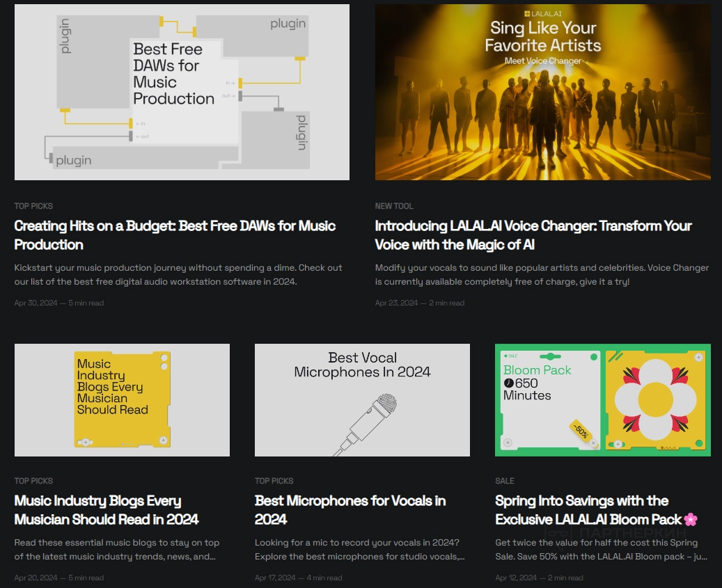Click the 'Looking for a mic to record' excerpt
Viewport: 722px width, 588px height.
[360, 549]
